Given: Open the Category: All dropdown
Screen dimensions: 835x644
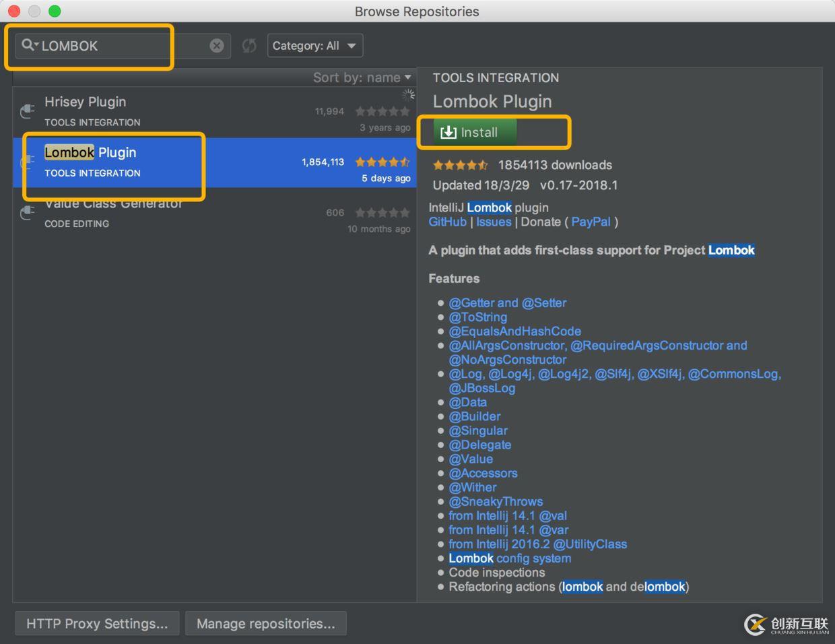Looking at the screenshot, I should [315, 45].
